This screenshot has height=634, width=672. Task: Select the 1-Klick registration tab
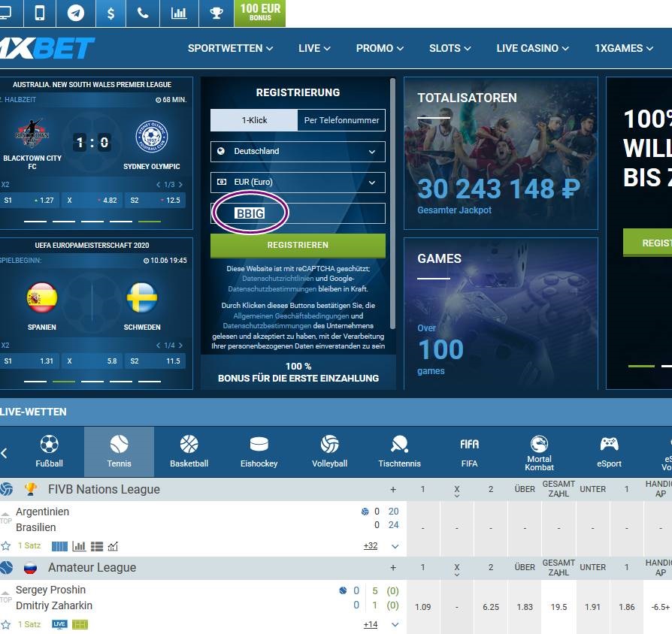(254, 120)
